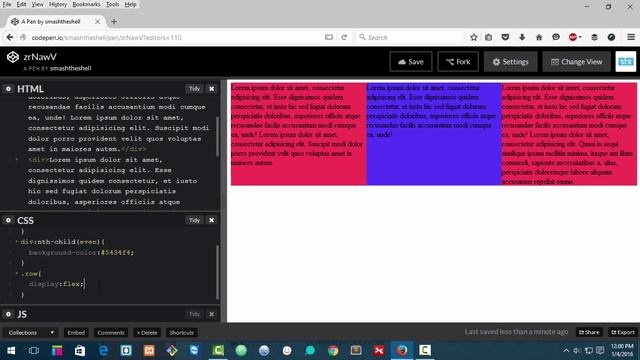This screenshot has height=360, width=640.
Task: Reload the current page
Action: pyautogui.click(x=344, y=37)
